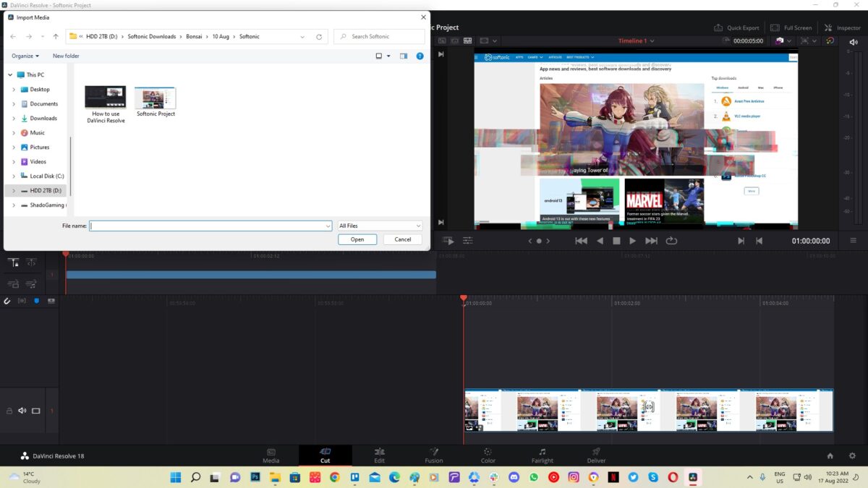Click Cancel in the Import Media dialog
The width and height of the screenshot is (868, 488).
tap(403, 239)
